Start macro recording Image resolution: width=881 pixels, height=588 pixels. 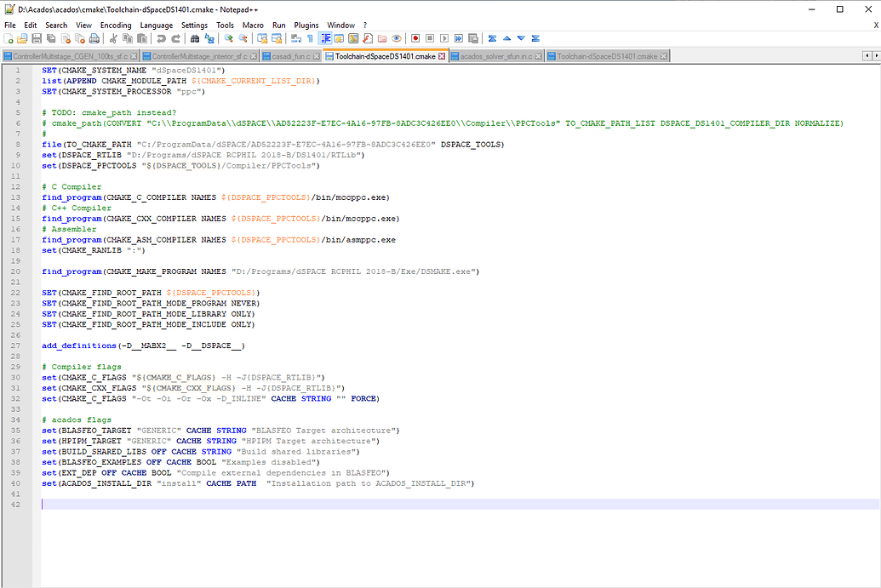[x=416, y=38]
